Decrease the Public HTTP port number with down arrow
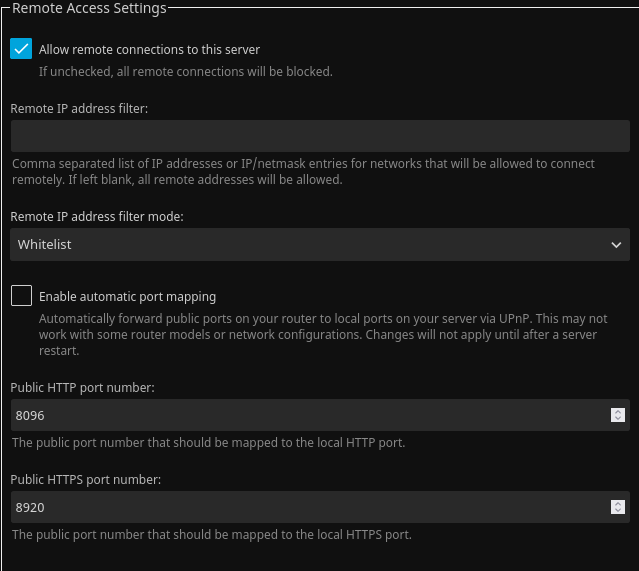Image resolution: width=639 pixels, height=571 pixels. tap(618, 419)
